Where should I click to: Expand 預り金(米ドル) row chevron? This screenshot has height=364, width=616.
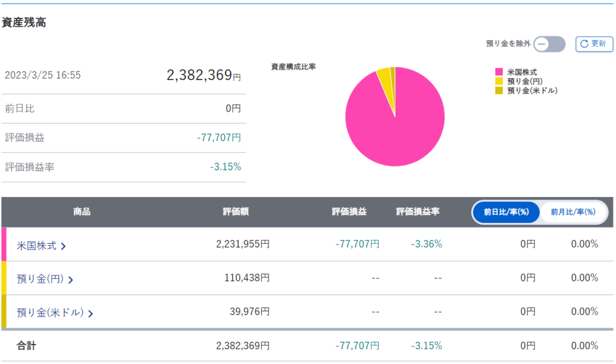click(91, 313)
